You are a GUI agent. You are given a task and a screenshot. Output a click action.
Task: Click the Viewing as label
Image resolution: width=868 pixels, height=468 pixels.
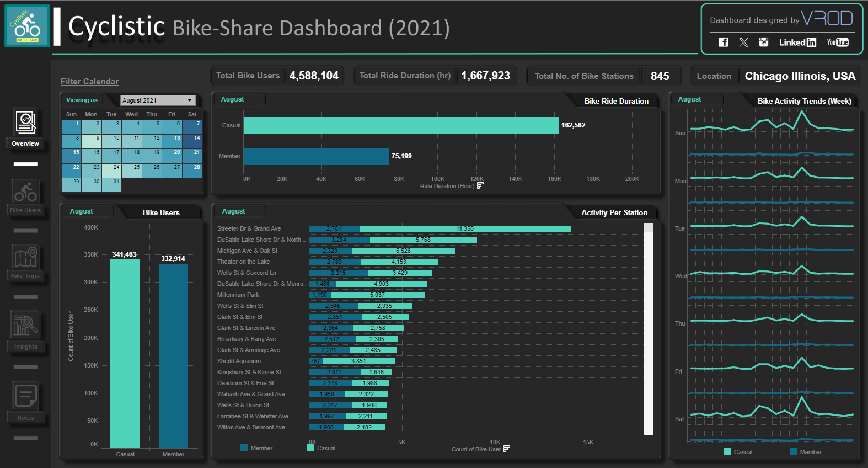pyautogui.click(x=82, y=100)
